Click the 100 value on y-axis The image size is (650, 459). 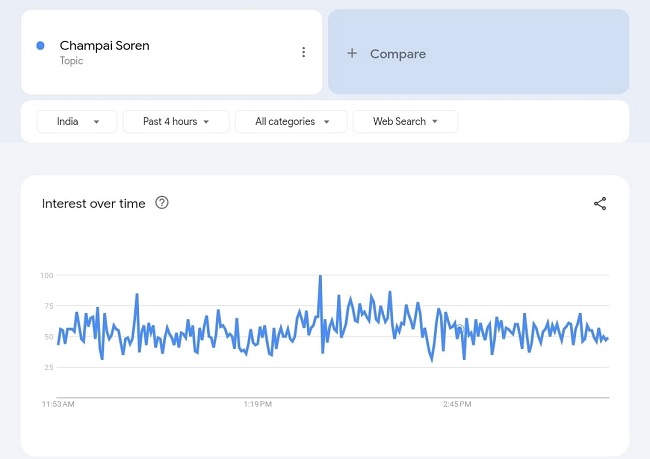46,275
